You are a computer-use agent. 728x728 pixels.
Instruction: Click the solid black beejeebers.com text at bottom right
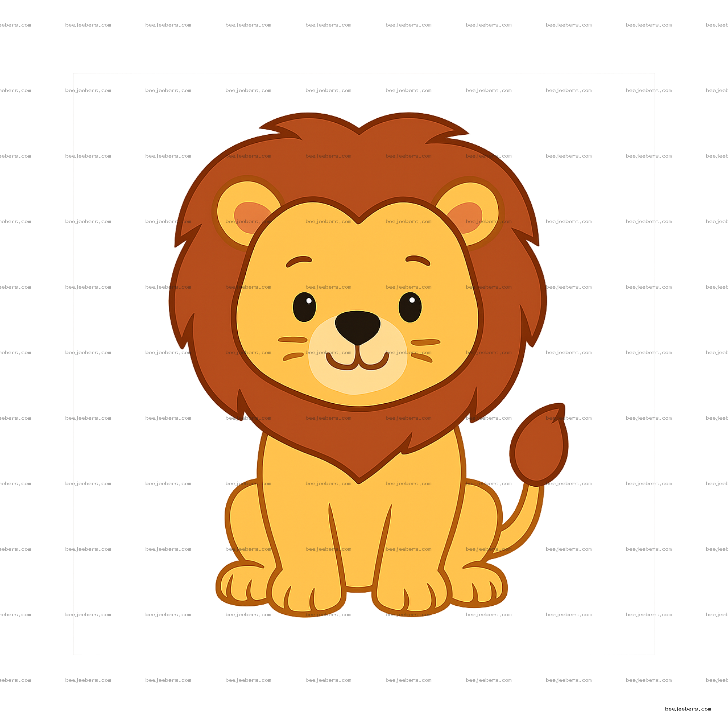point(688,709)
